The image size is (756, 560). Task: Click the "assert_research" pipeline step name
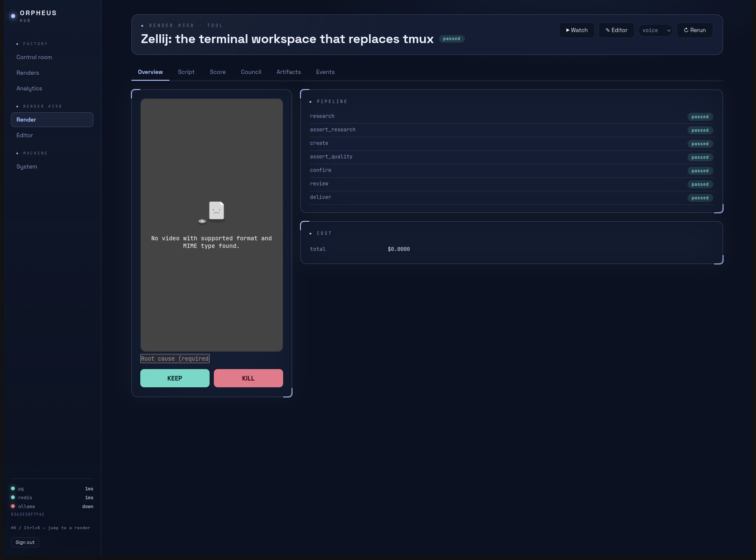pos(333,130)
